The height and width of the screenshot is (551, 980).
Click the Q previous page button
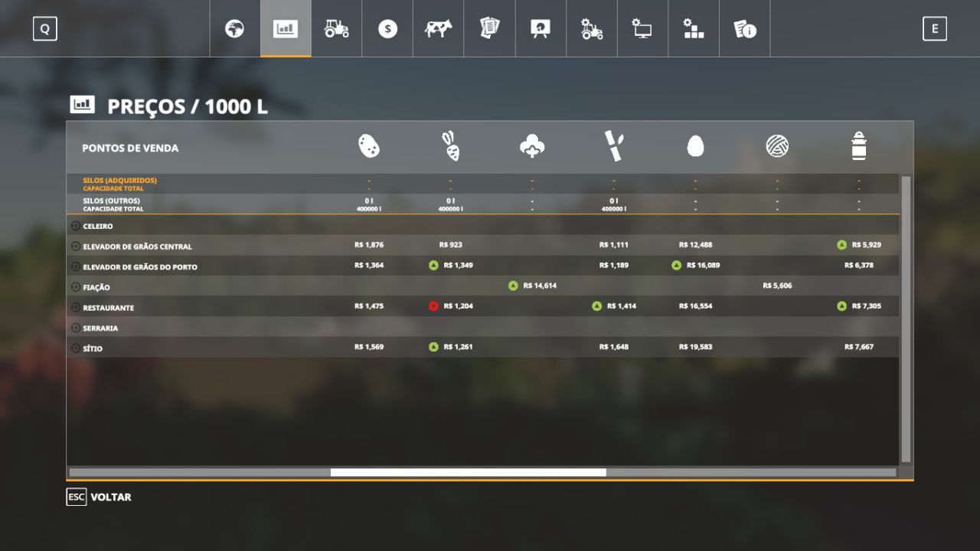(x=45, y=29)
